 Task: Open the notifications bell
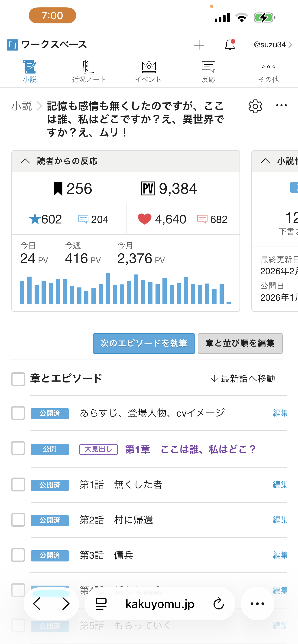point(230,45)
